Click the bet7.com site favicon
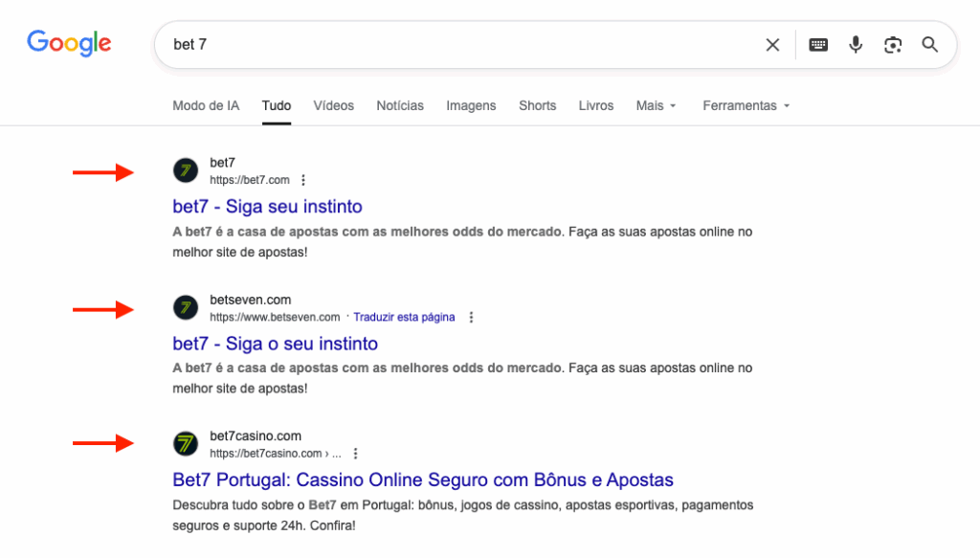The width and height of the screenshot is (980, 558). (186, 171)
